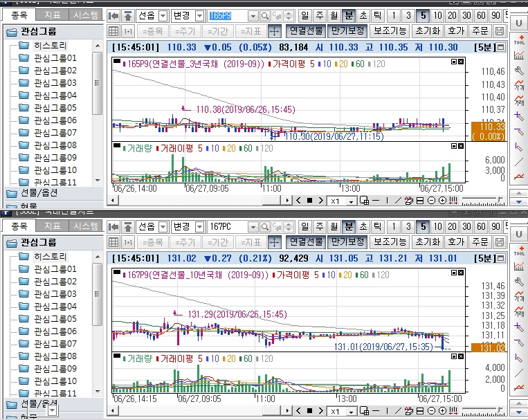Screen dimensions: 528x420
Task: Click the 보조기능 button in upper toolbar
Action: [x=390, y=31]
